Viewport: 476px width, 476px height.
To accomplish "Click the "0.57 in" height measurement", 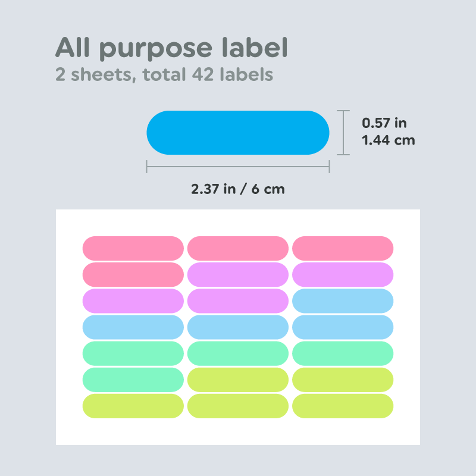I will (384, 123).
